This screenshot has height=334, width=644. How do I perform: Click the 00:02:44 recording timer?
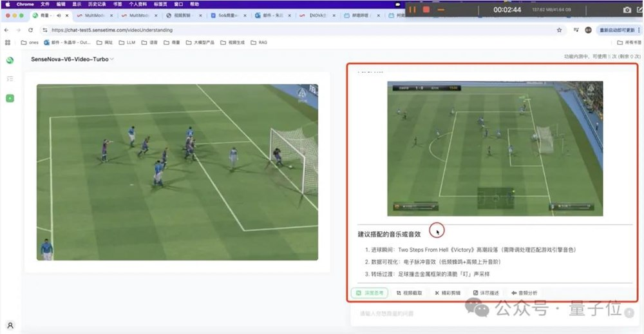[507, 10]
